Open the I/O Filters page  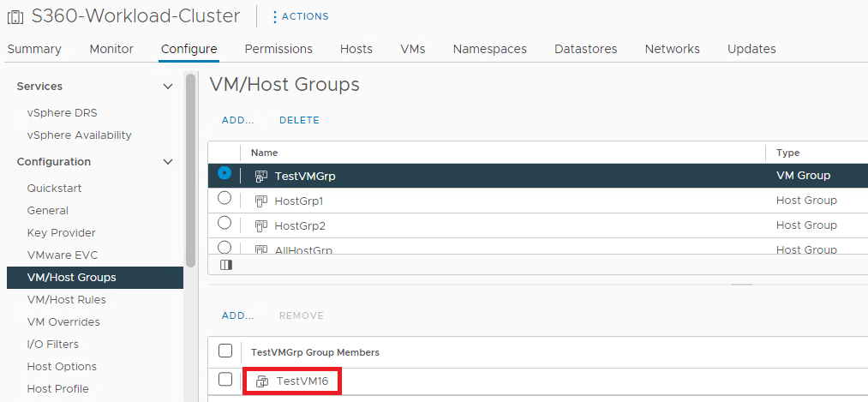pyautogui.click(x=52, y=345)
